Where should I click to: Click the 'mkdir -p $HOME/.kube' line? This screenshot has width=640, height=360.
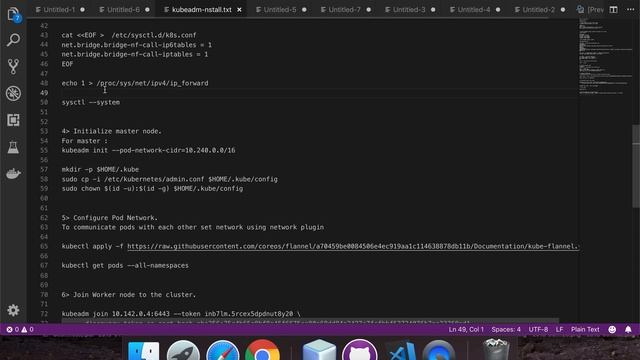(x=100, y=169)
